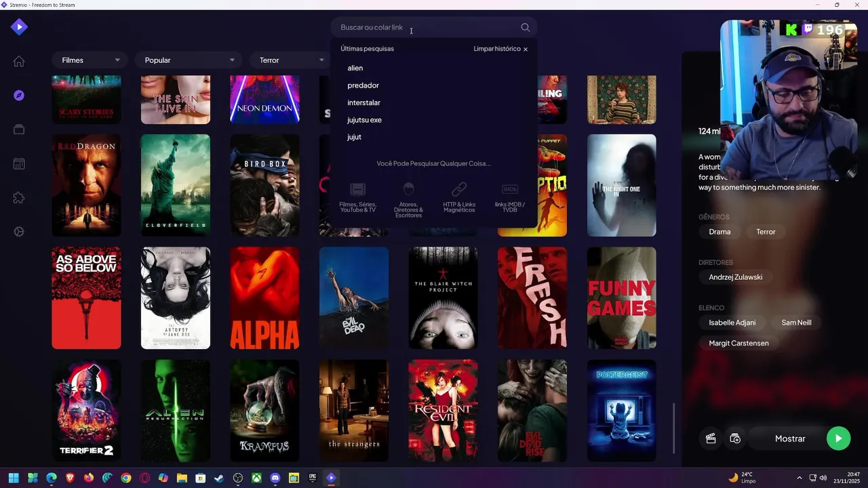
Task: Expand the hidden system tray icons
Action: point(799,478)
